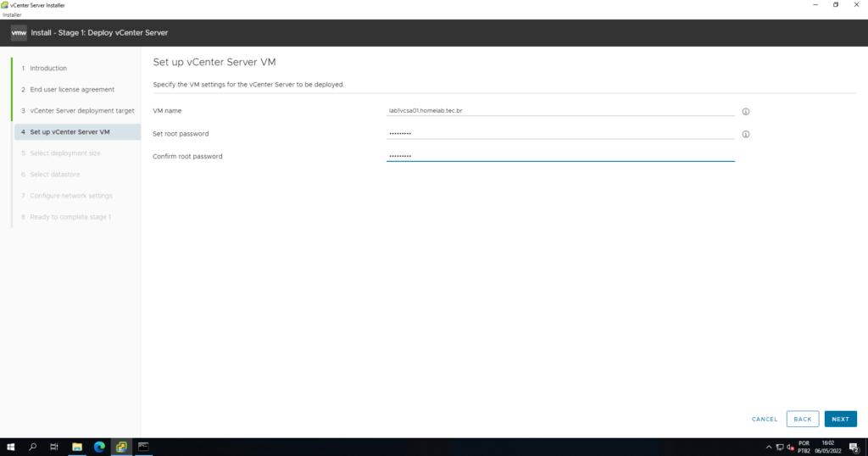
Task: Click the info icon beside root password
Action: [x=746, y=134]
